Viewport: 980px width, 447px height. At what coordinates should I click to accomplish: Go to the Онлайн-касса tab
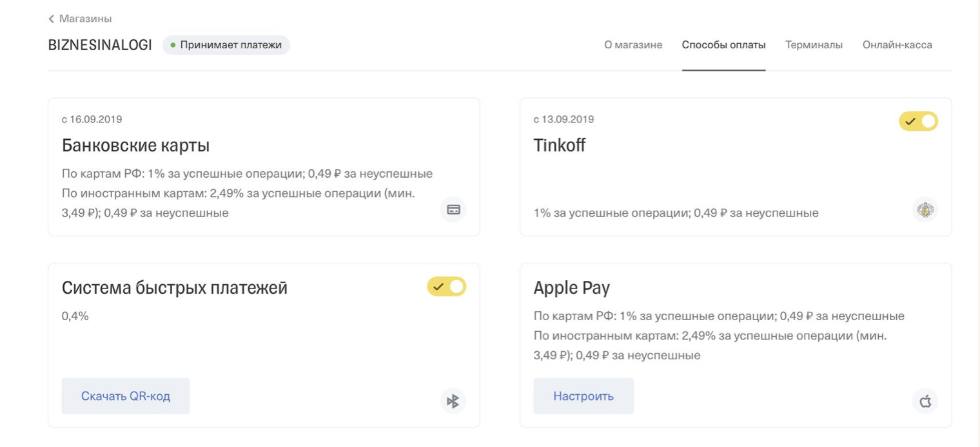point(897,45)
